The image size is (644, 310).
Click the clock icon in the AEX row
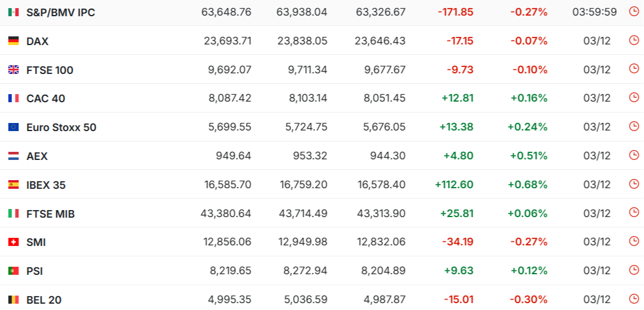click(634, 155)
